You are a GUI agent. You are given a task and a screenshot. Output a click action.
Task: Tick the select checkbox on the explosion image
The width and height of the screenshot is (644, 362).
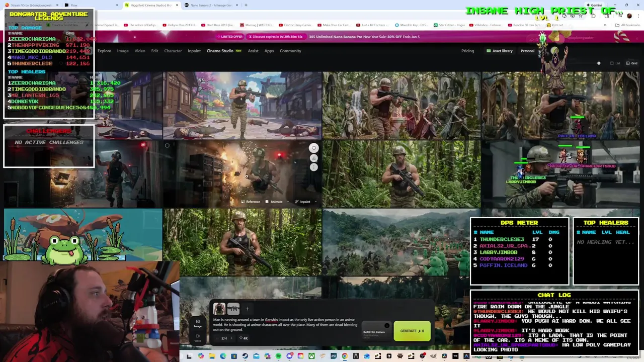167,146
